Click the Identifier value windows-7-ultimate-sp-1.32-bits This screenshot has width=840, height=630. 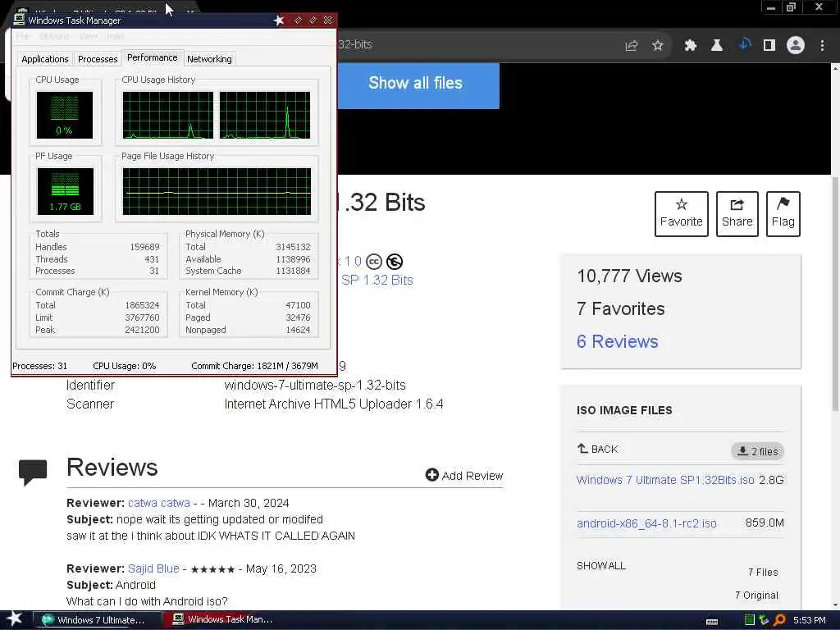pos(315,386)
